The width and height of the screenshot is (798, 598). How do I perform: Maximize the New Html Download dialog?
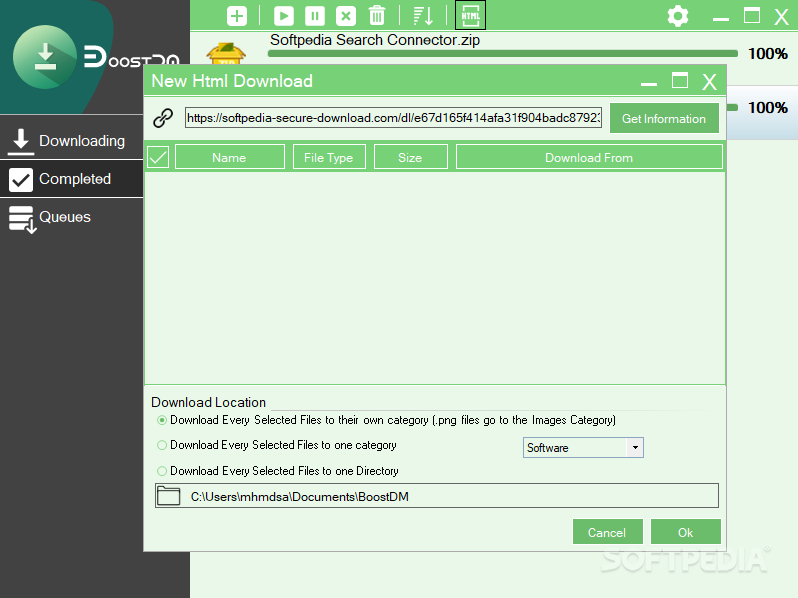pyautogui.click(x=680, y=81)
